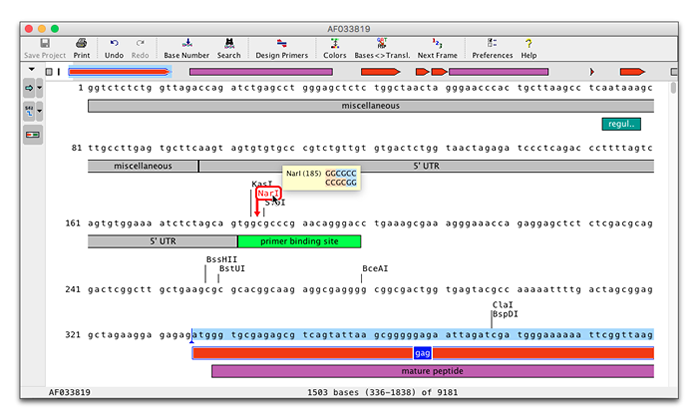Select the blue gag feature label
The image size is (699, 420).
point(422,353)
